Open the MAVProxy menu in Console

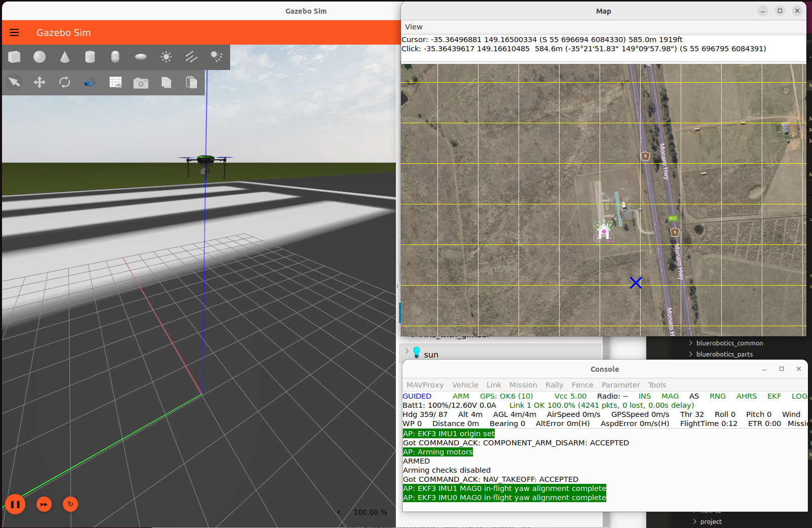point(425,385)
